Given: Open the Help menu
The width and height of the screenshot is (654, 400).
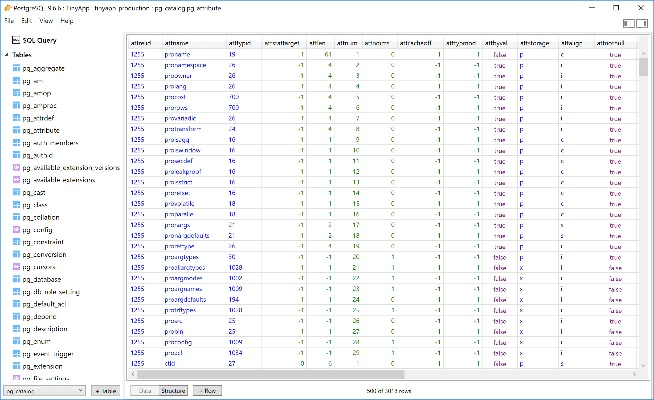Looking at the screenshot, I should (66, 20).
